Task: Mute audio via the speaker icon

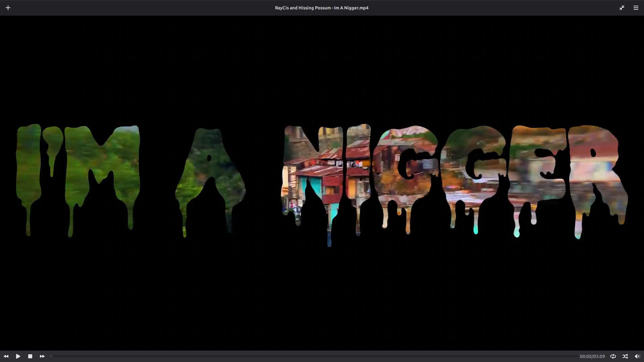Action: pyautogui.click(x=637, y=356)
